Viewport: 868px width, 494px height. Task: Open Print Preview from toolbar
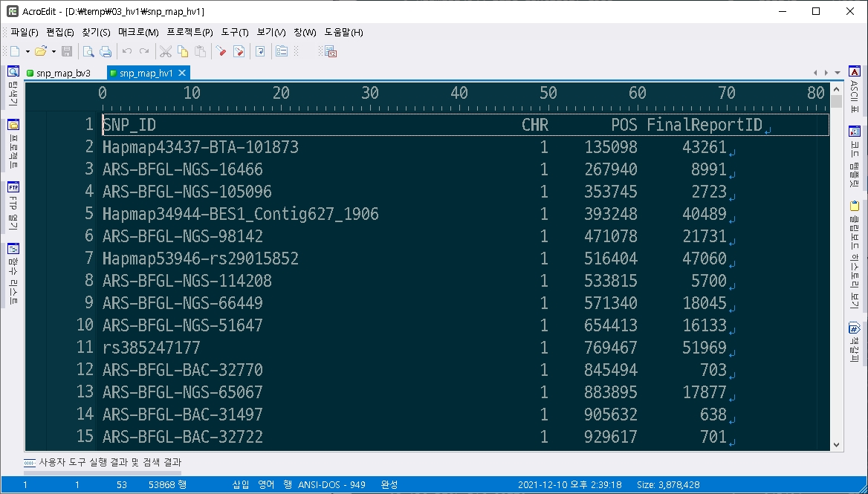[x=88, y=51]
